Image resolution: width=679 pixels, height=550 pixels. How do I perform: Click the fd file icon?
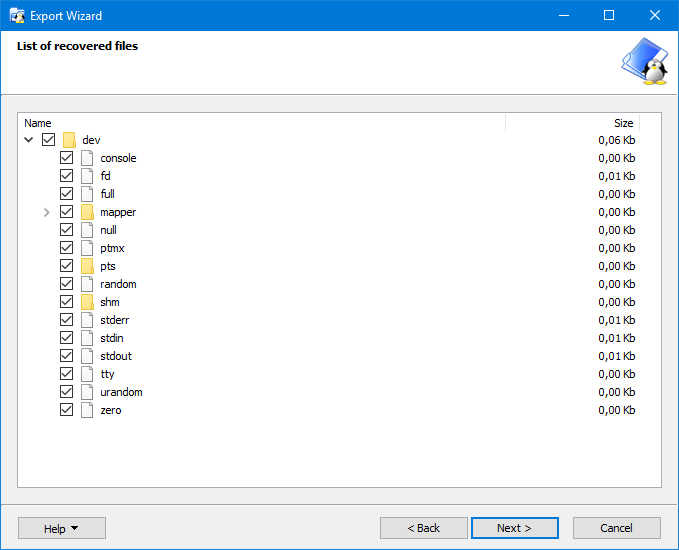point(87,176)
